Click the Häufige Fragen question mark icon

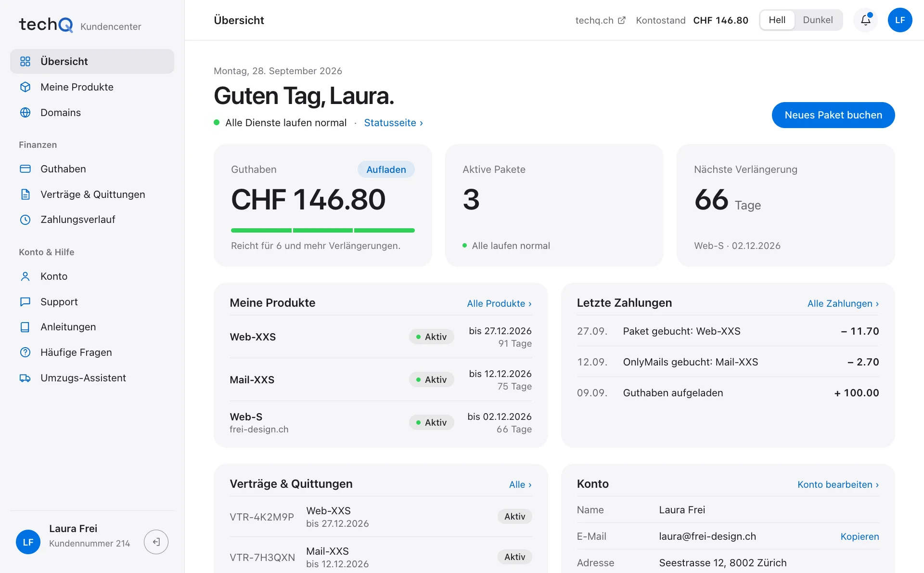point(25,352)
